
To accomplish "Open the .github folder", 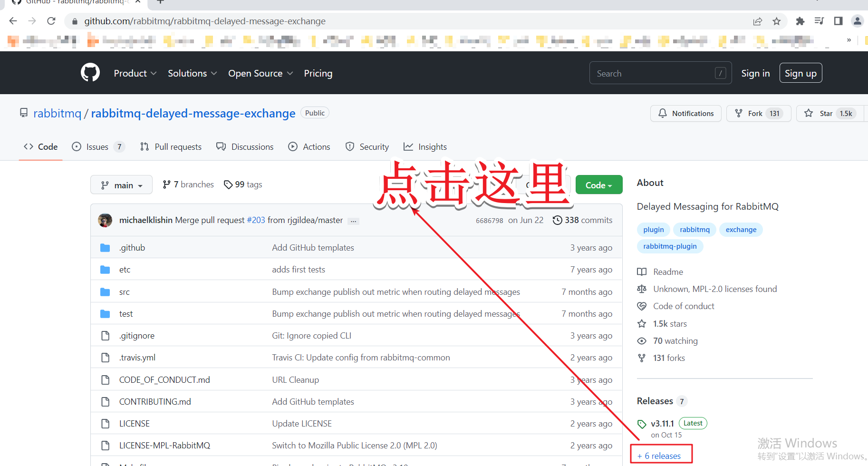I will 132,248.
